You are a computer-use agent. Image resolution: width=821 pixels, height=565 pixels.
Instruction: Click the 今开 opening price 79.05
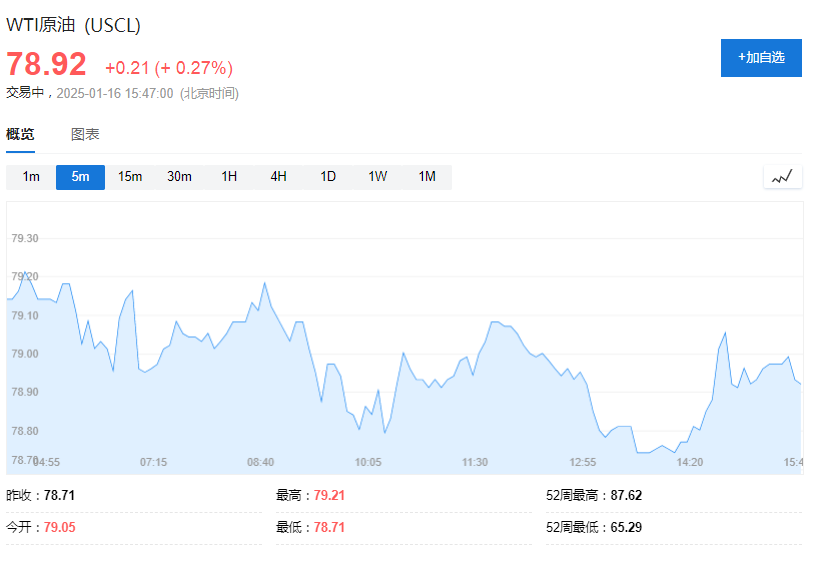pyautogui.click(x=60, y=527)
